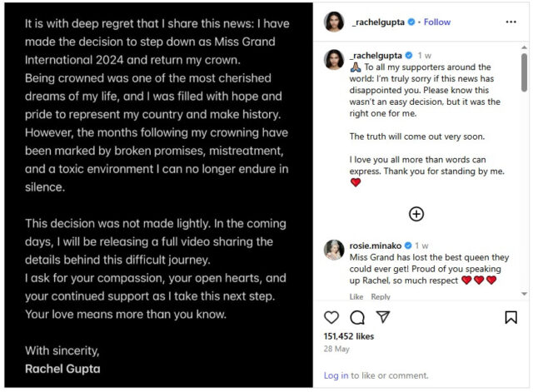533x392 pixels.
Task: Click the Follow link beside _rachelgupta
Action: (x=437, y=22)
